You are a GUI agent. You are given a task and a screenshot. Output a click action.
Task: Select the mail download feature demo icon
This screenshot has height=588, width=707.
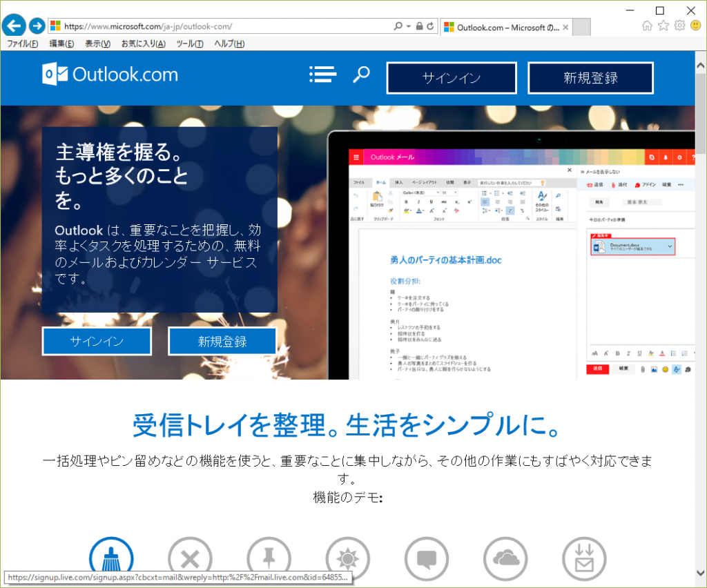(584, 559)
